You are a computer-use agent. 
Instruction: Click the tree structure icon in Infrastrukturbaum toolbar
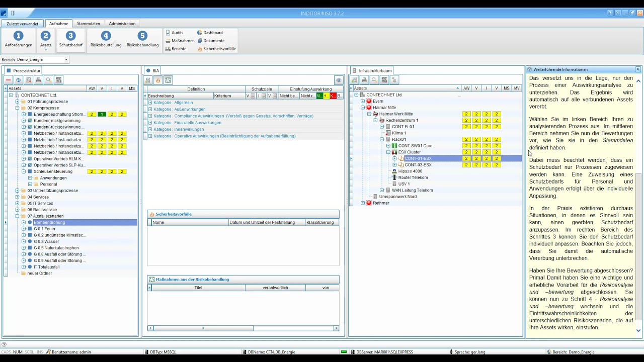394,80
